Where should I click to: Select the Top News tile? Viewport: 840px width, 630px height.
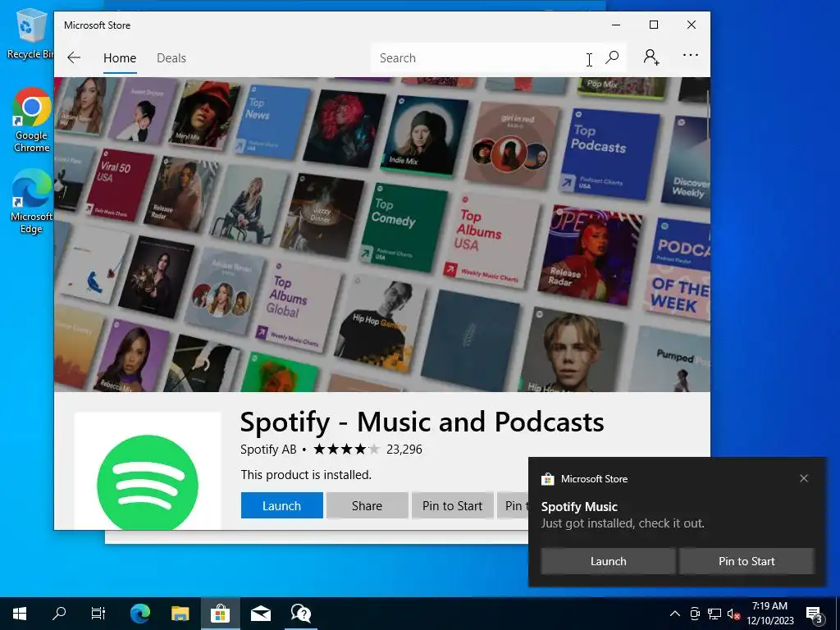click(x=272, y=123)
